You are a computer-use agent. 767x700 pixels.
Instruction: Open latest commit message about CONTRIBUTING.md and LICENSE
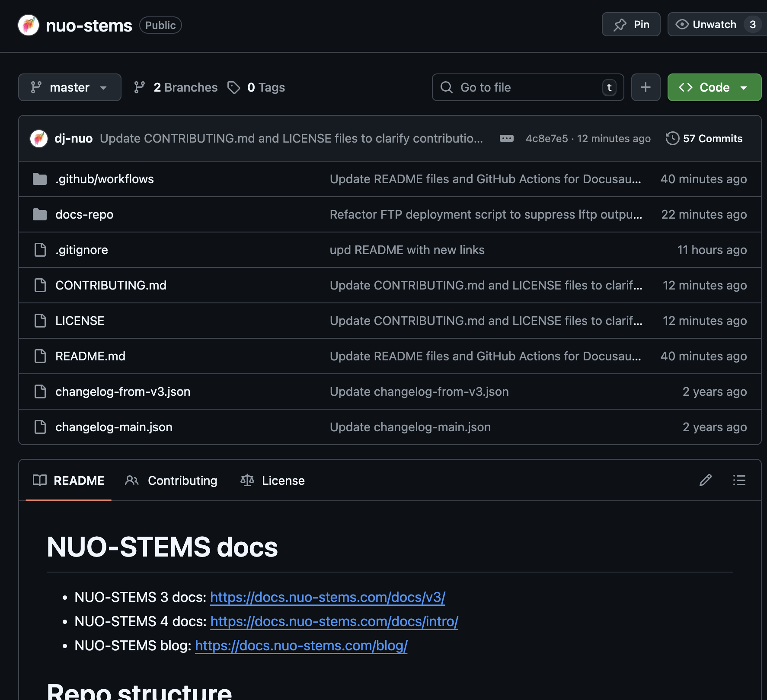tap(291, 139)
